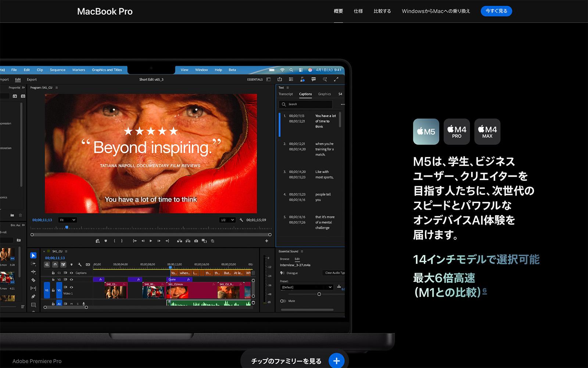Activate the Track Select Forward tool
Viewport: 588px width, 368px height.
click(x=33, y=264)
